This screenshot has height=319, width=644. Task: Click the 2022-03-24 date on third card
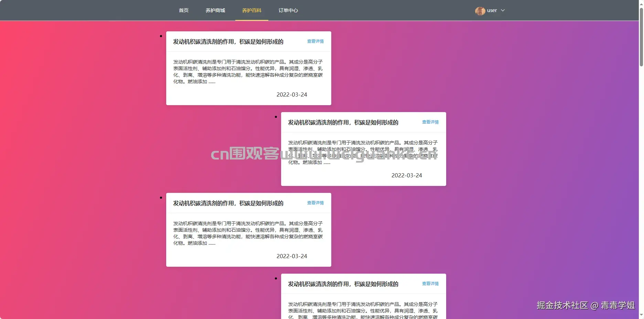point(292,256)
